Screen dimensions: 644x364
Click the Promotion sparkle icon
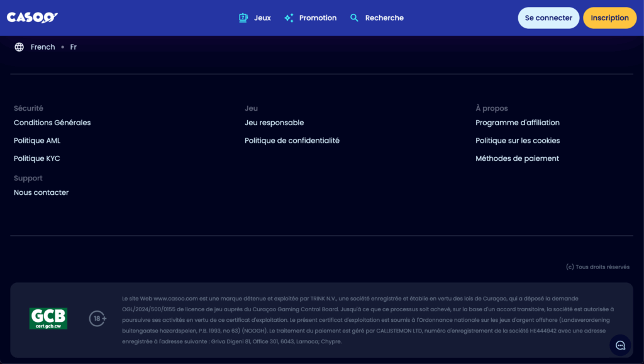tap(289, 18)
